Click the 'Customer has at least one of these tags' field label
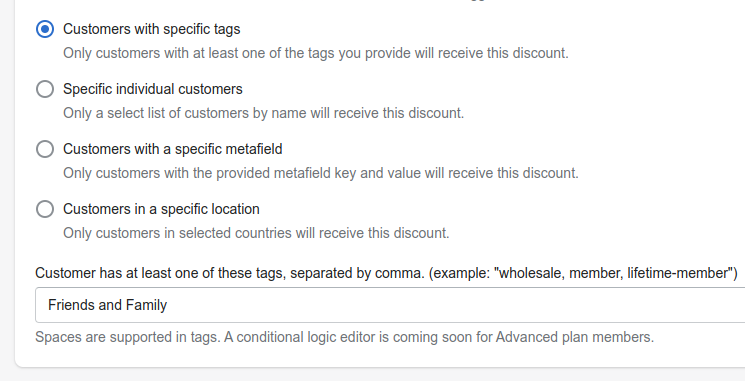The image size is (745, 381). click(x=386, y=273)
